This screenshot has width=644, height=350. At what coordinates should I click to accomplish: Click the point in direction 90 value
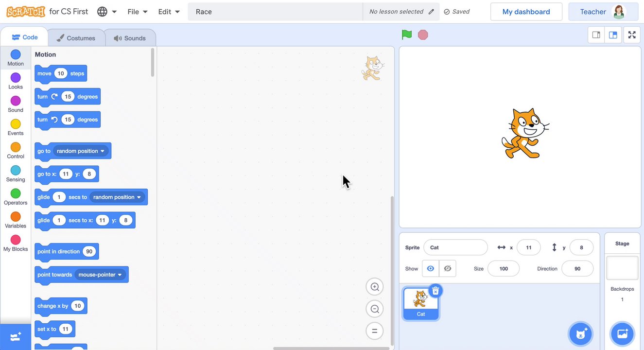click(x=89, y=252)
